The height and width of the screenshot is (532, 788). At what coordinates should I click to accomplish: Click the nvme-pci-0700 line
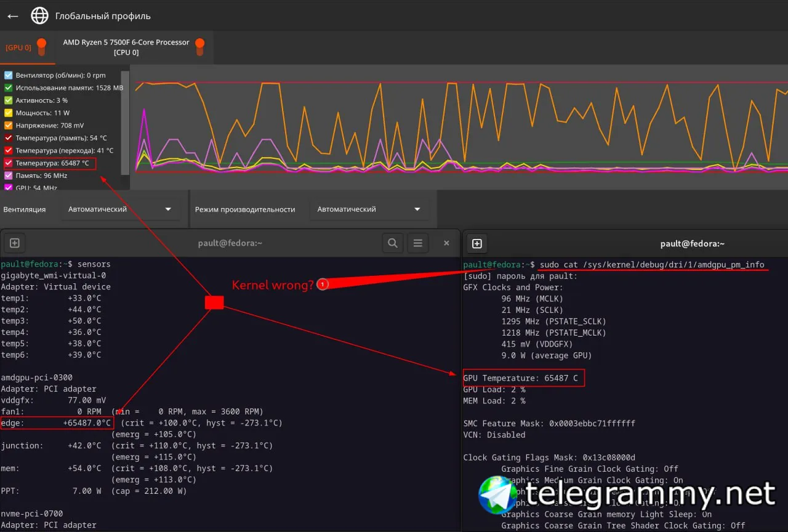point(32,514)
